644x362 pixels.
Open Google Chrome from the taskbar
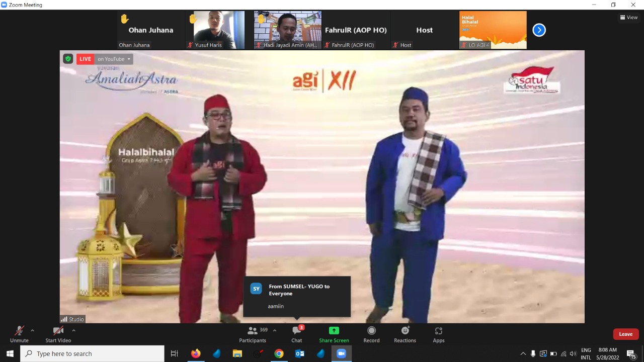279,353
